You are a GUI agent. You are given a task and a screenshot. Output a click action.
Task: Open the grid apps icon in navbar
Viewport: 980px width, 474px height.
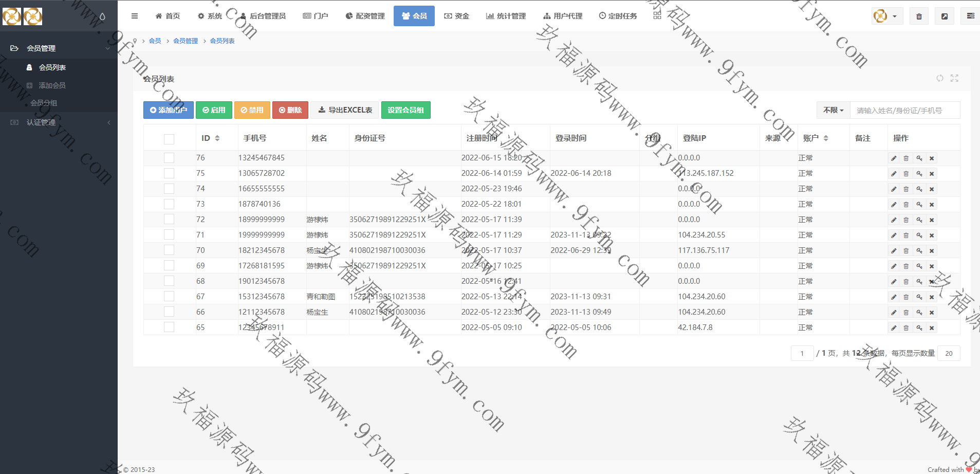pos(657,16)
